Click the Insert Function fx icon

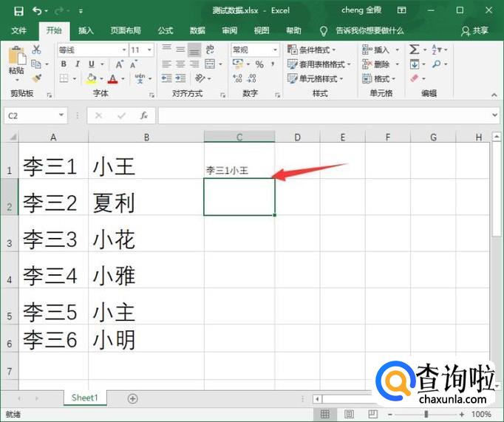click(144, 116)
